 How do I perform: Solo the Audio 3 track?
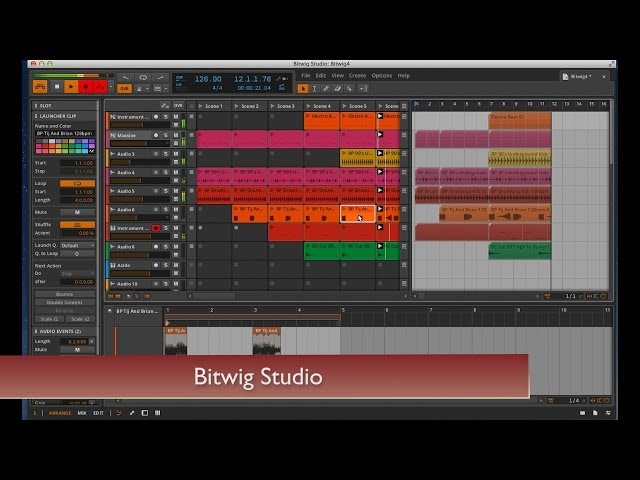[166, 154]
